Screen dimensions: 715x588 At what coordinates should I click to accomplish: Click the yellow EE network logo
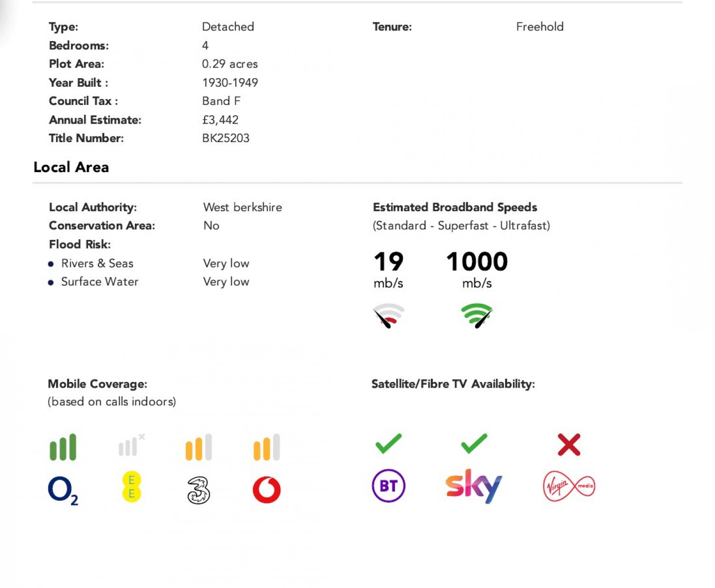[x=132, y=487]
